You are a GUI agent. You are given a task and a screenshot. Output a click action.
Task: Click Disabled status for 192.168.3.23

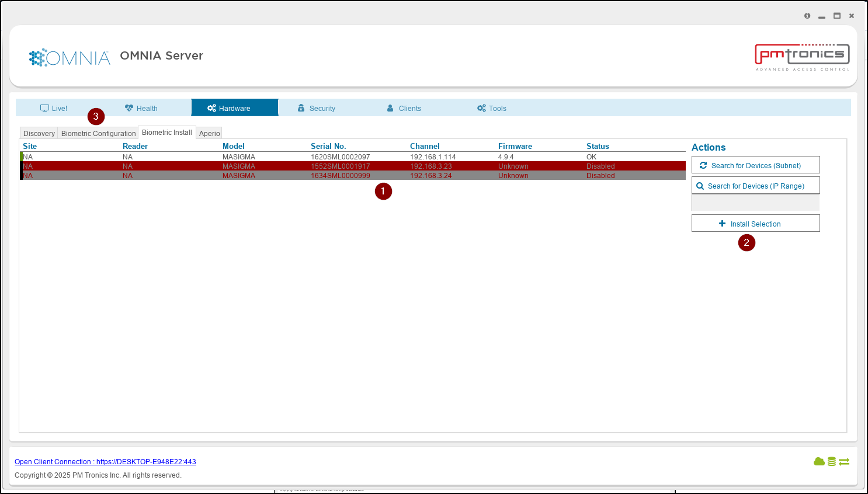pos(600,166)
